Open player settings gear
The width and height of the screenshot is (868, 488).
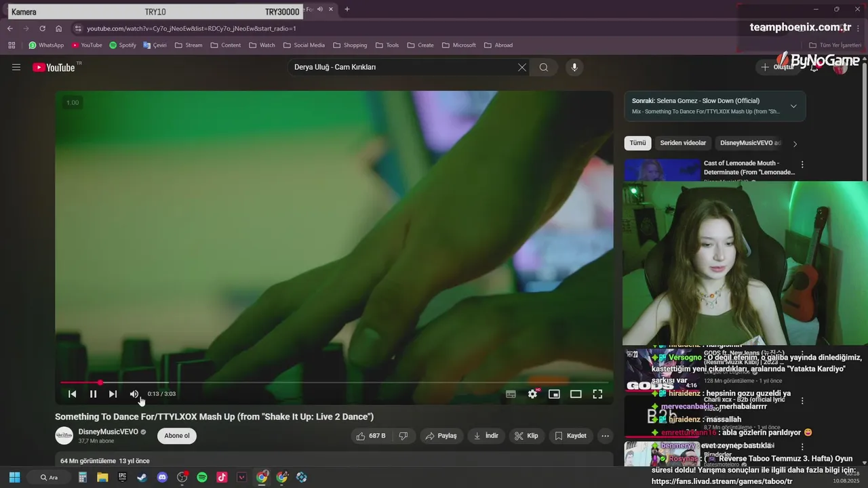click(x=533, y=394)
